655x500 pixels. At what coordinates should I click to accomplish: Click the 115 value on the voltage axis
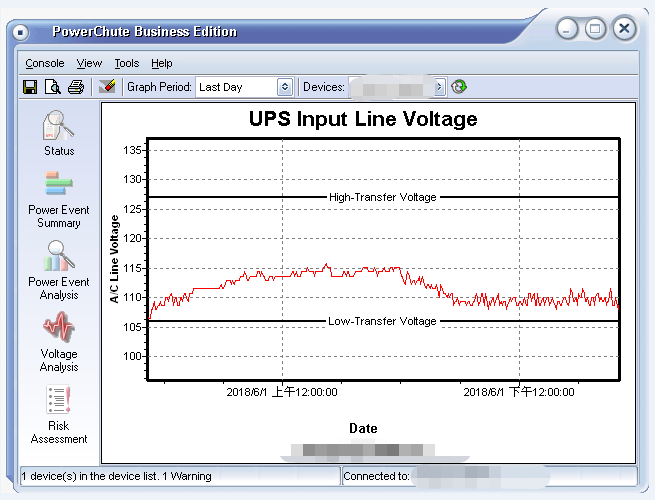pyautogui.click(x=132, y=268)
